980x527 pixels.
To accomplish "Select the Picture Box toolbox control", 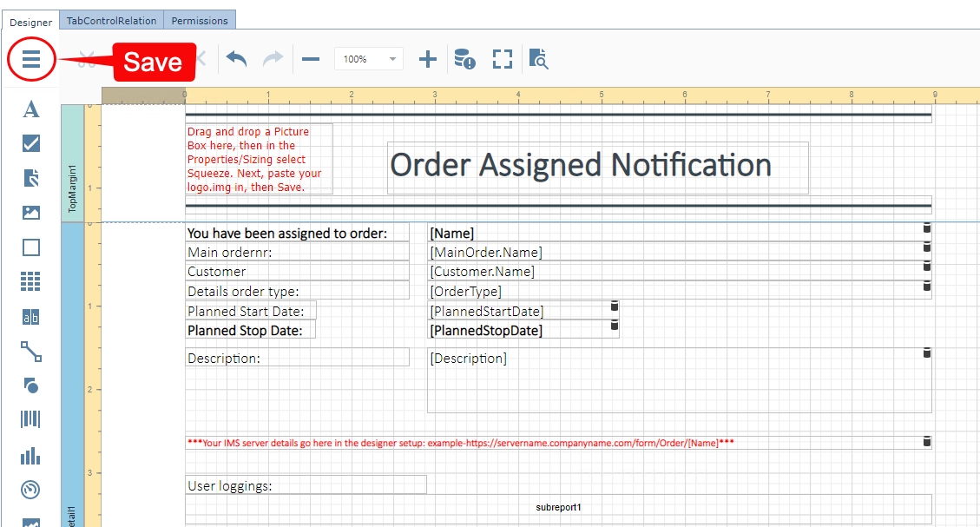I will (x=31, y=213).
